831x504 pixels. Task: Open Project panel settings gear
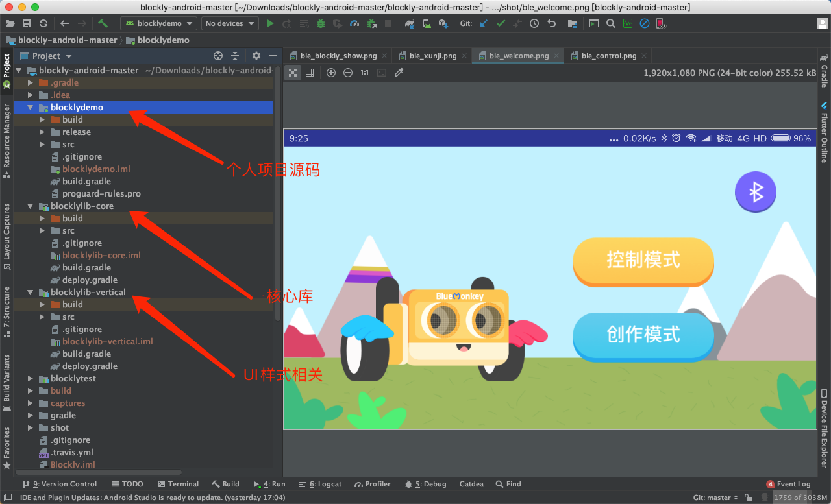256,56
